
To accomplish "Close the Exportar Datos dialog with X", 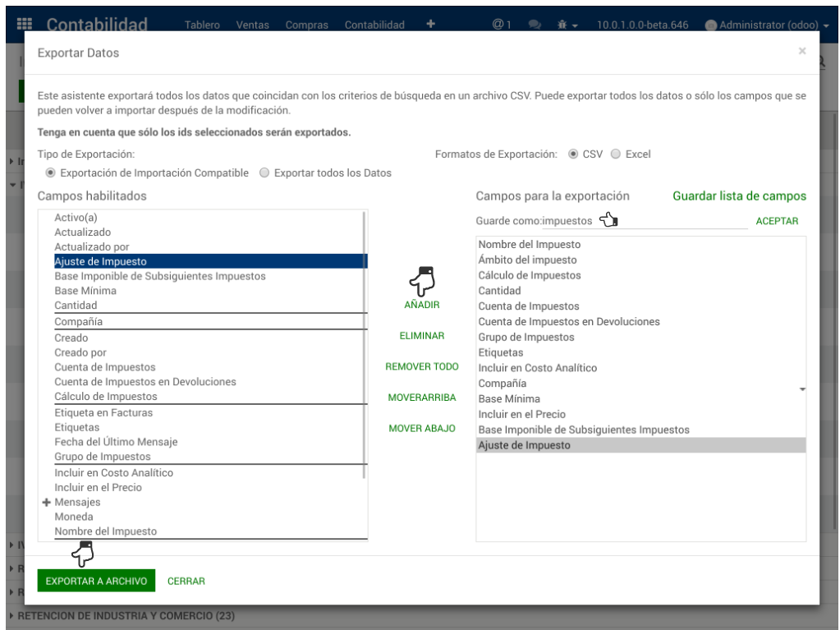I will [802, 51].
